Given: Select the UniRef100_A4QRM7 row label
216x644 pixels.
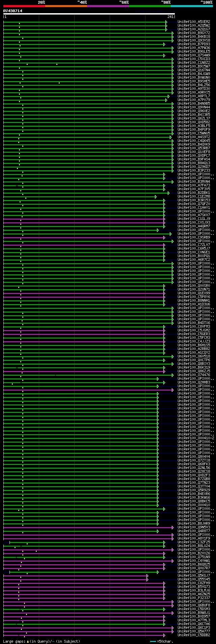Looking at the screenshot, I should (x=194, y=226).
